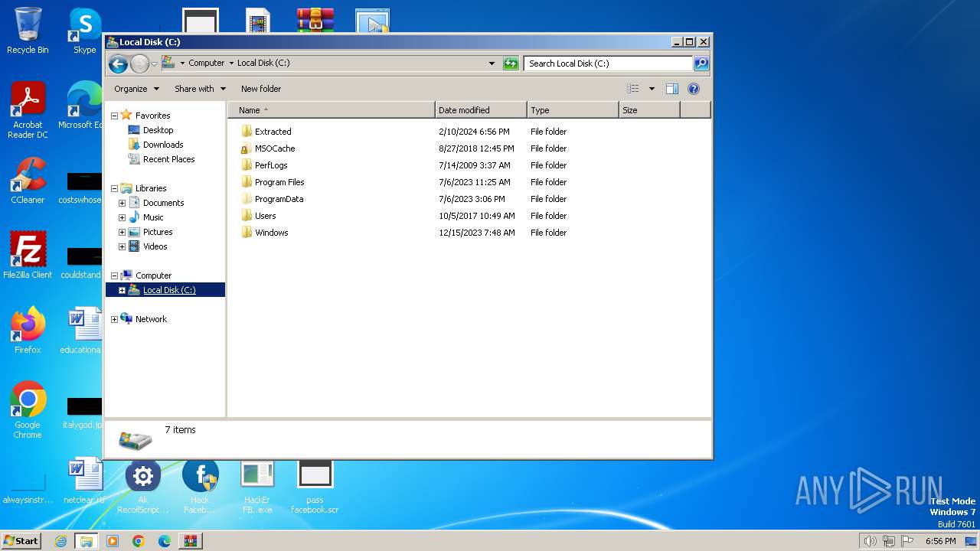The height and width of the screenshot is (551, 980).
Task: Select the Users folder icon
Action: (247, 216)
